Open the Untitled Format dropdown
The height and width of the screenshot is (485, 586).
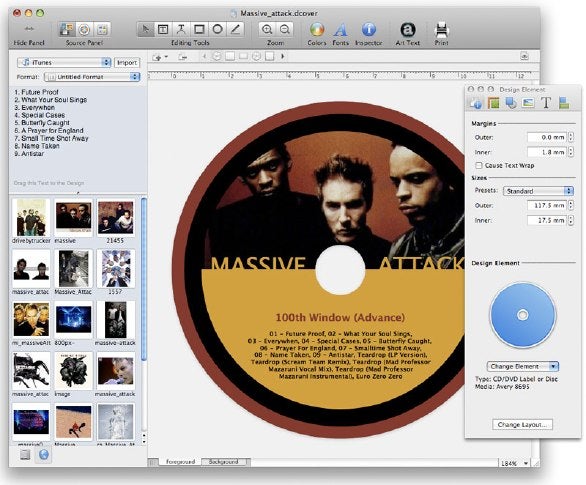92,77
